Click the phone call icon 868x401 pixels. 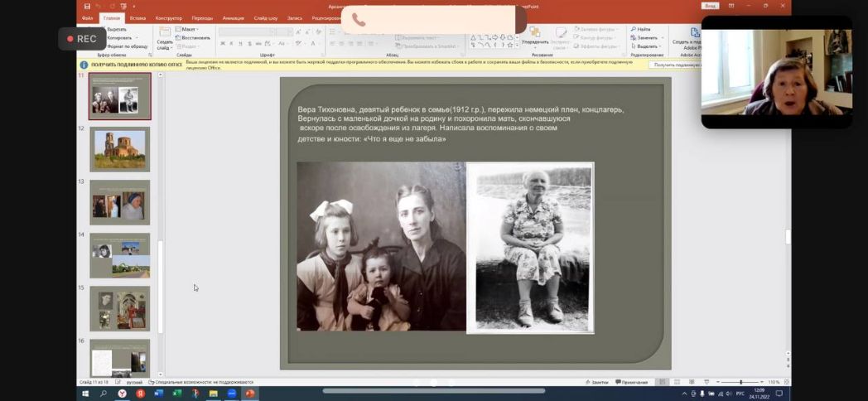pyautogui.click(x=359, y=20)
